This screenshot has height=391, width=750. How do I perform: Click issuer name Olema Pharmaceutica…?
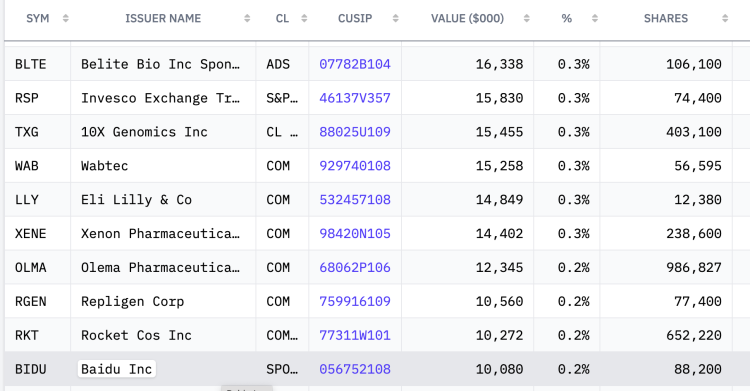click(160, 268)
